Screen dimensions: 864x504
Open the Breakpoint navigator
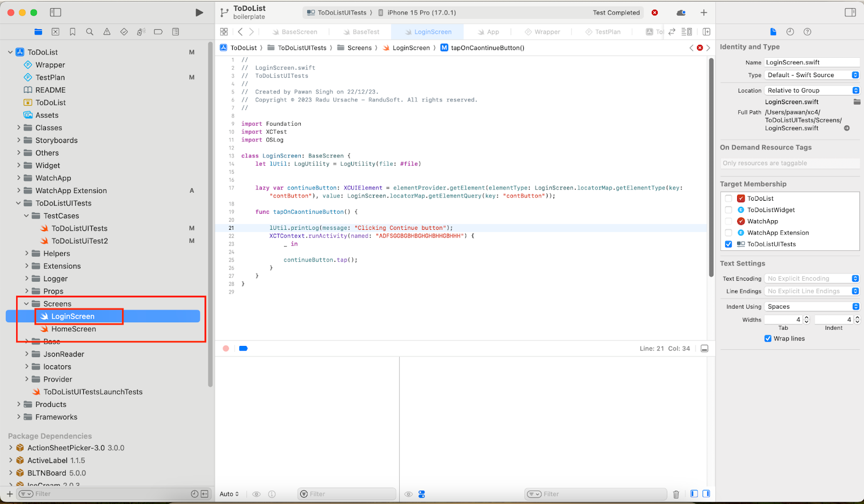(x=158, y=32)
